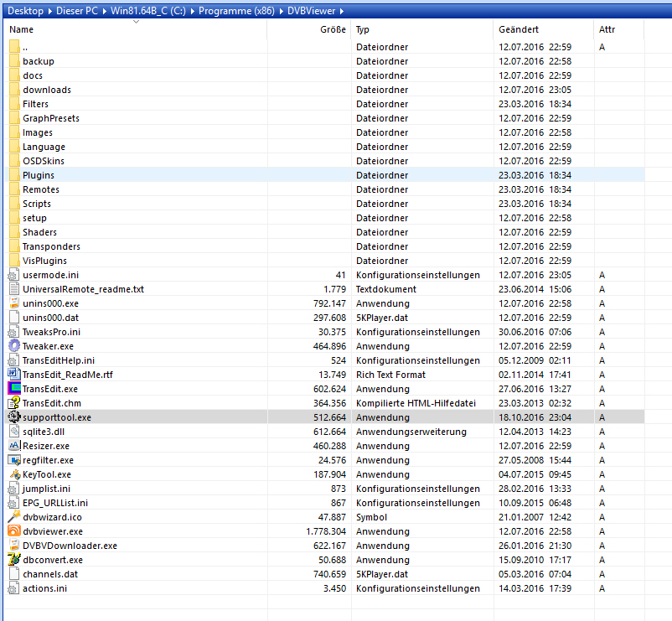
Task: Sort by the Größe column header
Action: 332,29
